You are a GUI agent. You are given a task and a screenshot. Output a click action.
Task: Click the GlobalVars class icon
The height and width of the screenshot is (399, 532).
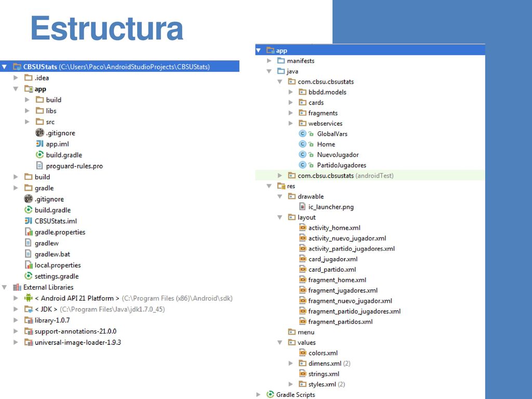coord(303,134)
